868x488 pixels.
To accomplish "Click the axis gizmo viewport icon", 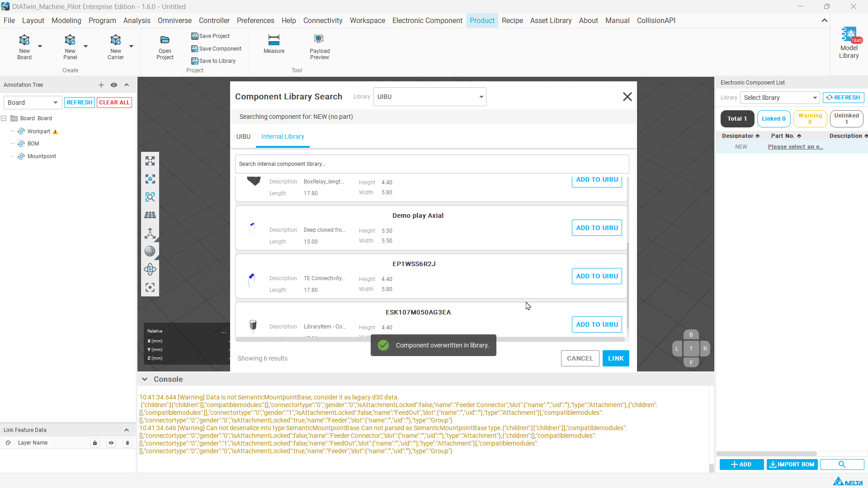I will pos(150,233).
